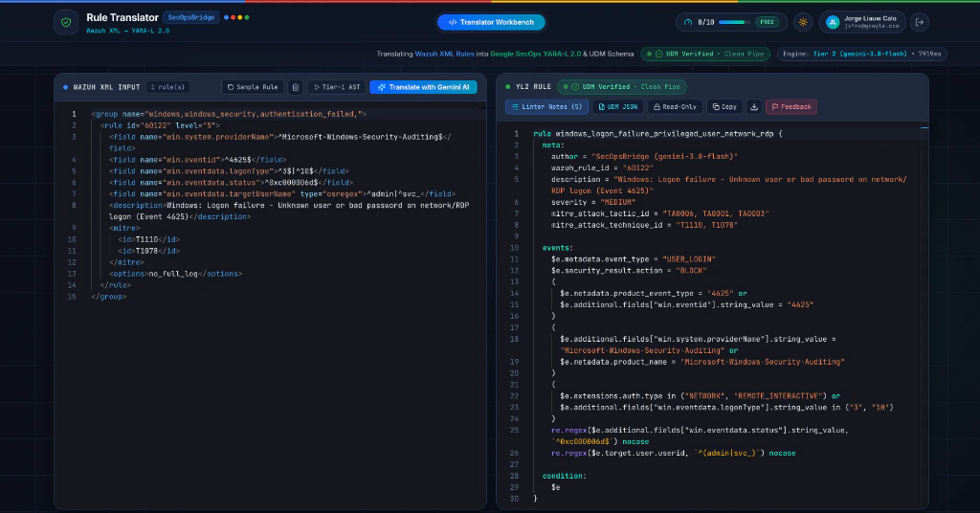Click the $e.metadata.product_event_type 4625 line
The image size is (980, 513).
pos(653,293)
